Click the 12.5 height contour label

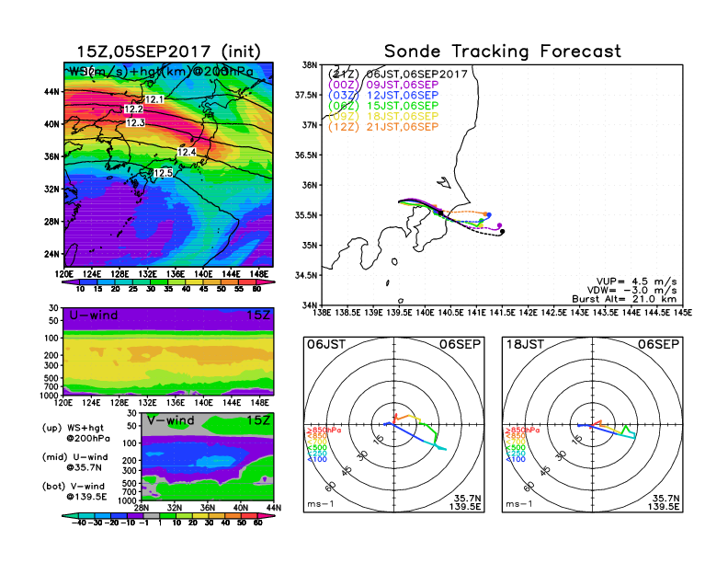pos(163,173)
